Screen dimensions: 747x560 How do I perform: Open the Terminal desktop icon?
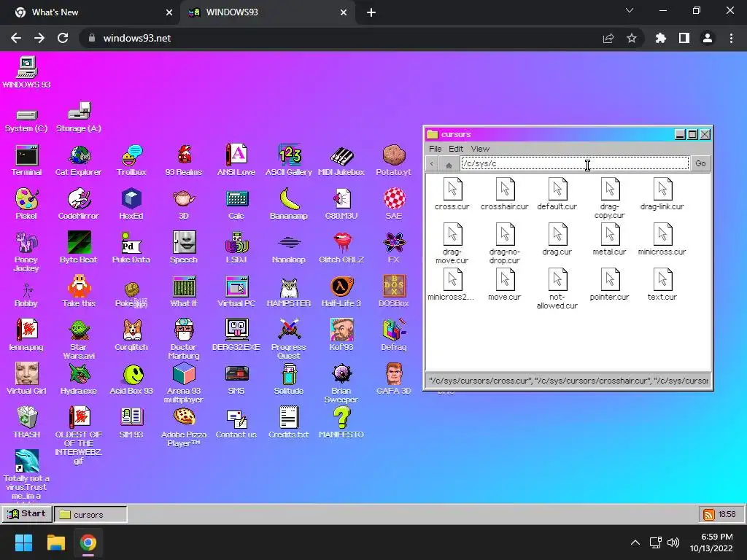tap(27, 161)
